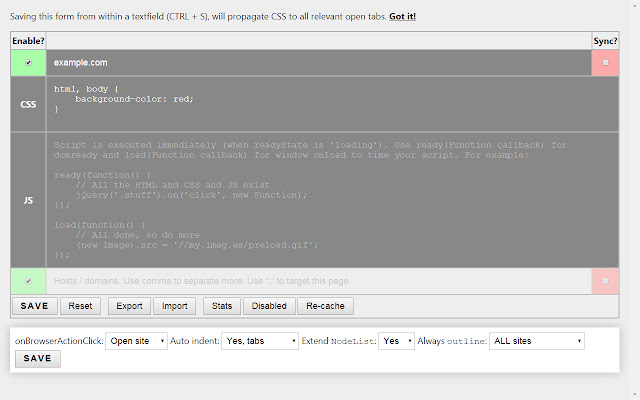
Task: Open the Always outline dropdown
Action: [537, 341]
